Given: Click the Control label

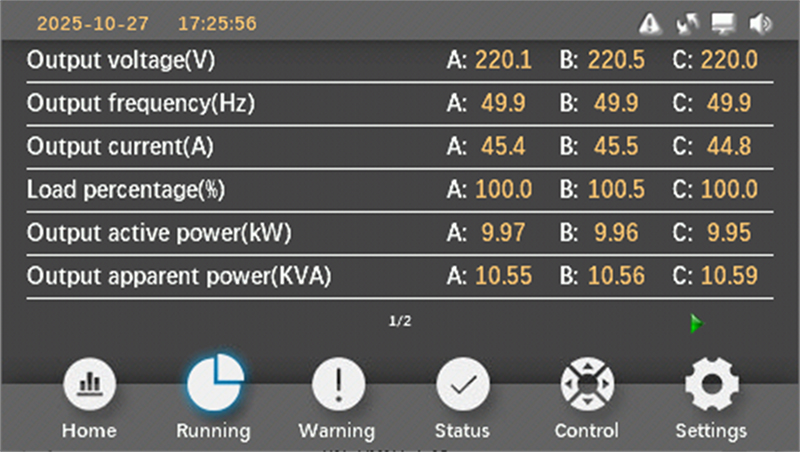Looking at the screenshot, I should tap(587, 431).
